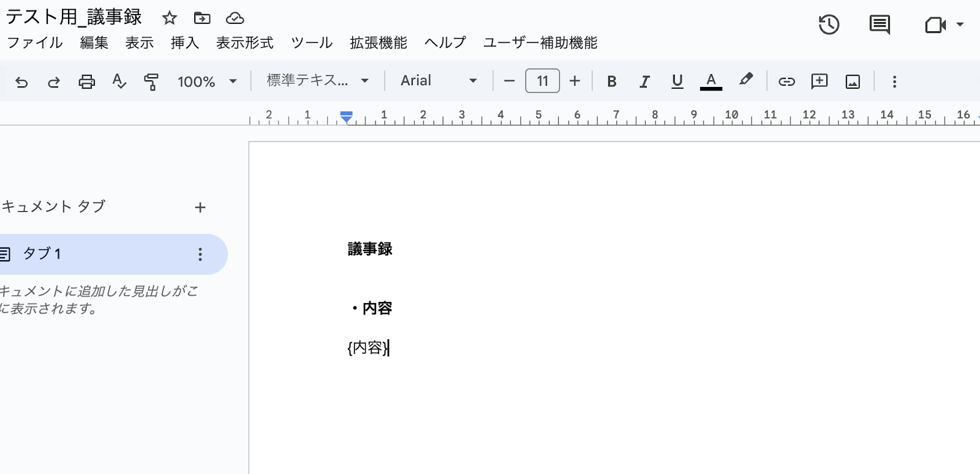The image size is (980, 474).
Task: Toggle underline formatting
Action: click(677, 81)
